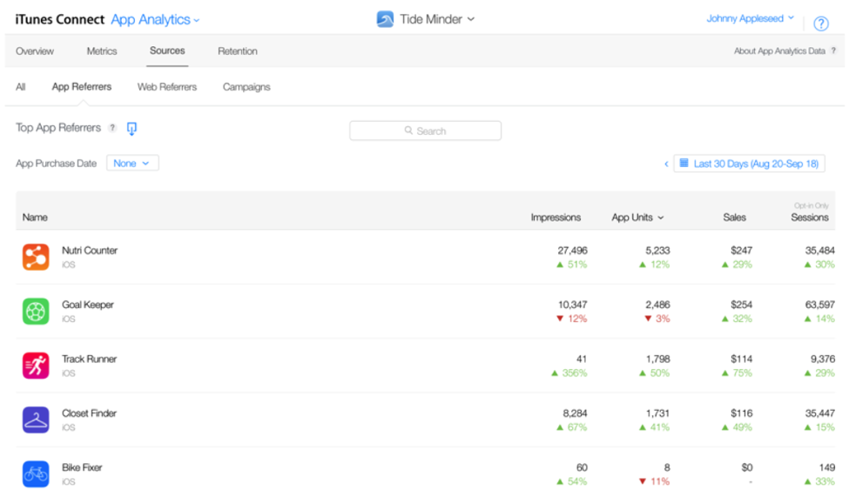This screenshot has width=849, height=504.
Task: Click the Nutri Counter impressions value 27,496
Action: 572,250
